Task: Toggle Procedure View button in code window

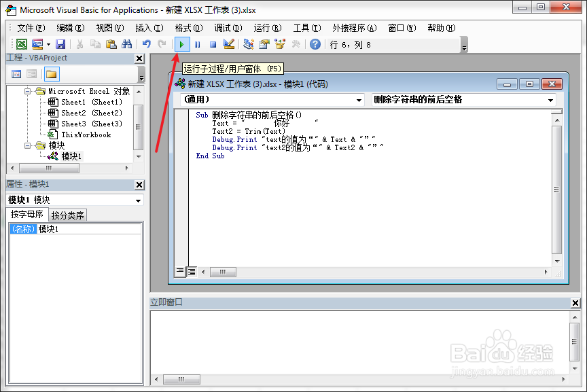Action: coord(180,272)
